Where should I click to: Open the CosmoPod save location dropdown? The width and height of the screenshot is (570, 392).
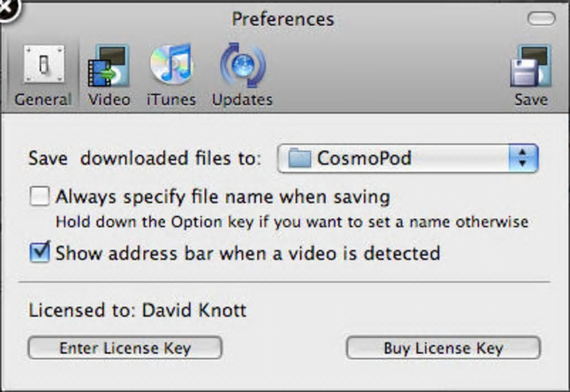click(x=407, y=158)
